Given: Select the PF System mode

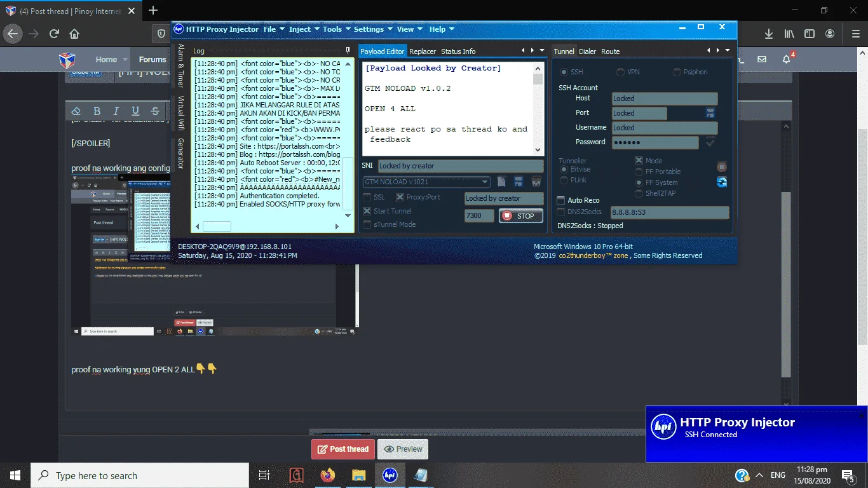Looking at the screenshot, I should pyautogui.click(x=639, y=182).
